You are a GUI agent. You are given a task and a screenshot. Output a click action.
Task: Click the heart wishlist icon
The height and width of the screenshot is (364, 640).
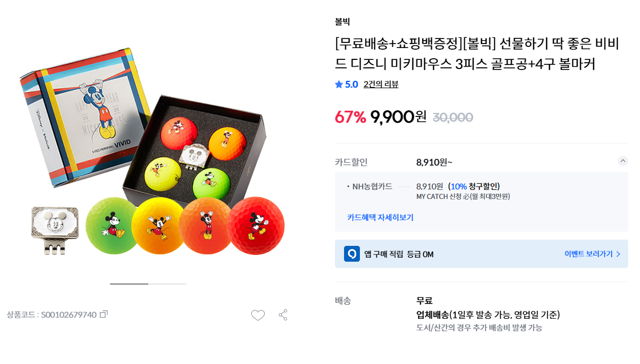(x=258, y=315)
